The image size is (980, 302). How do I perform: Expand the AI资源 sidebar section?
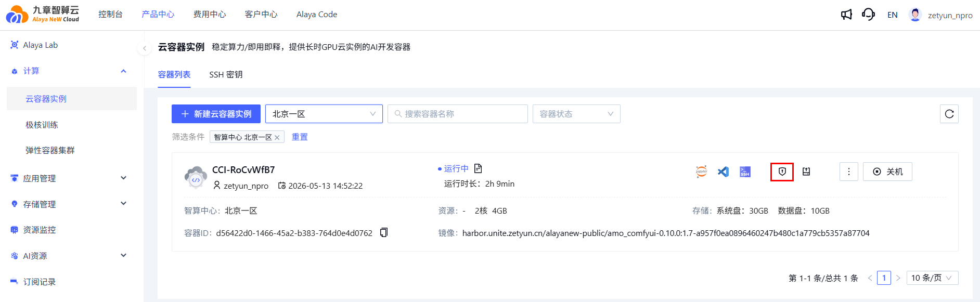[x=123, y=255]
